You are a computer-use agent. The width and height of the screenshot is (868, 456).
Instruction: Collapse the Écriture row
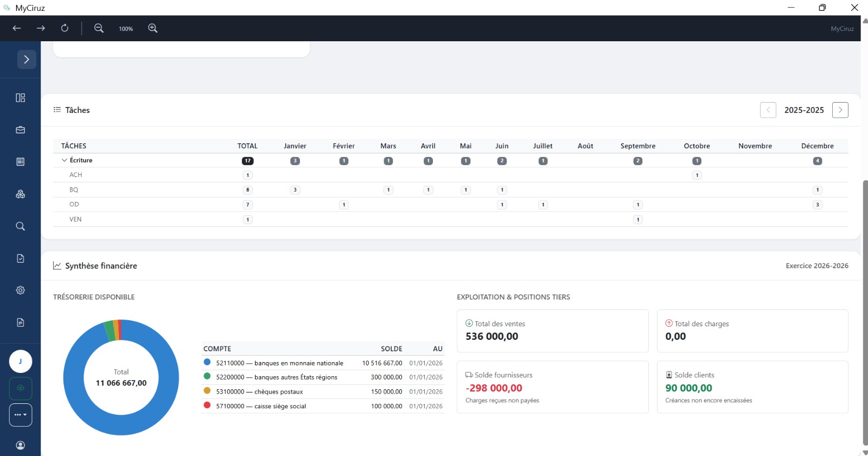[65, 160]
